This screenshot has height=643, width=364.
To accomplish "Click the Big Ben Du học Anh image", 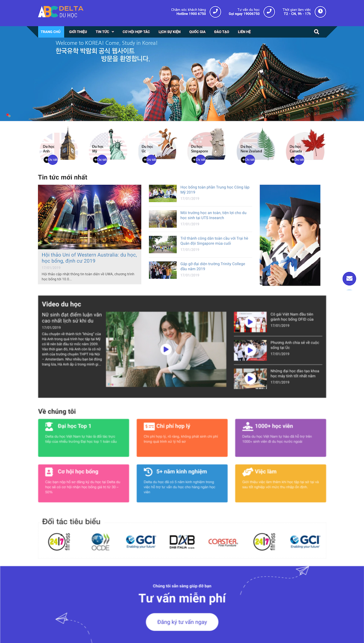I will 68,144.
